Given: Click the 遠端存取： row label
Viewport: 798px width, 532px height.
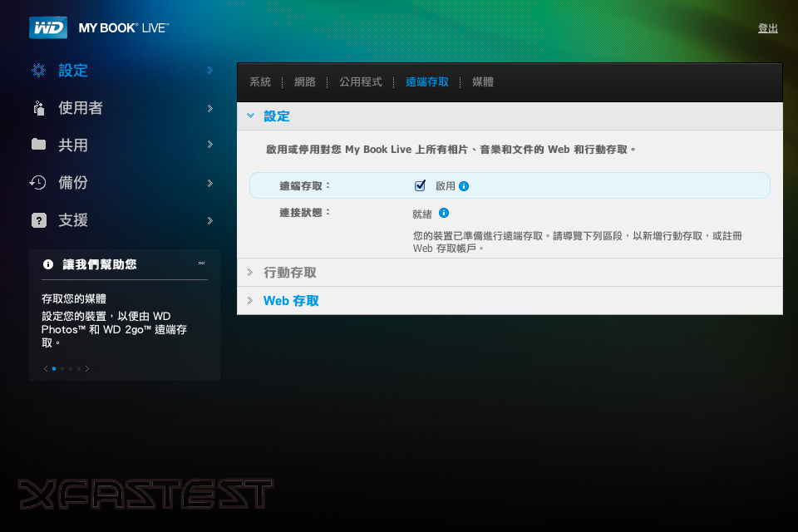Looking at the screenshot, I should point(305,186).
